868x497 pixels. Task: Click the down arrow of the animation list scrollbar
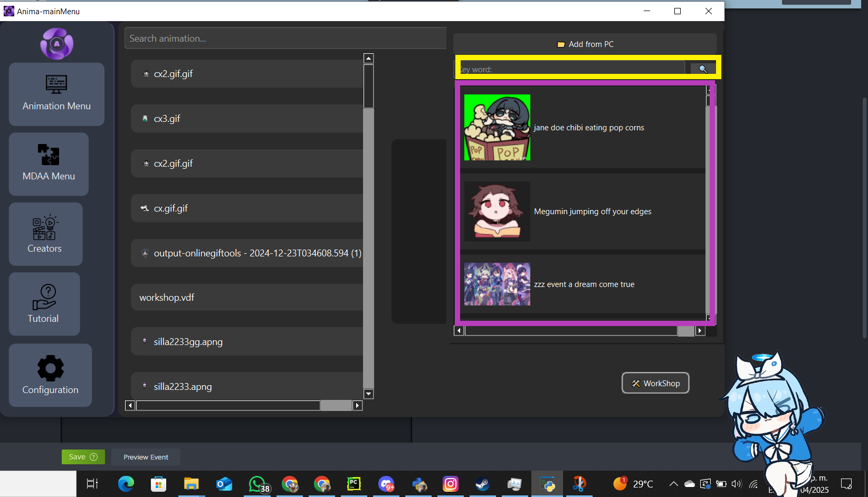pyautogui.click(x=368, y=394)
